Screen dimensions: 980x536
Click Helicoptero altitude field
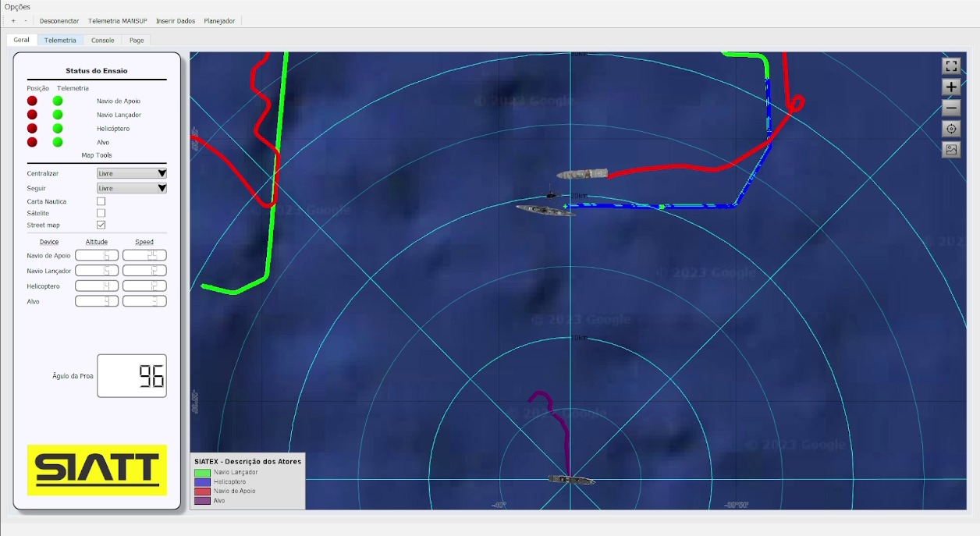pyautogui.click(x=97, y=286)
